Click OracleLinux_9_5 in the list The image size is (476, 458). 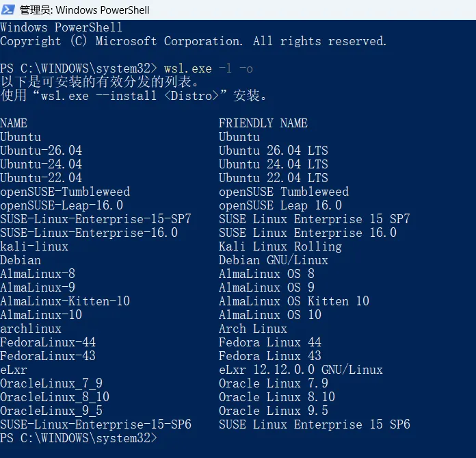tap(51, 411)
